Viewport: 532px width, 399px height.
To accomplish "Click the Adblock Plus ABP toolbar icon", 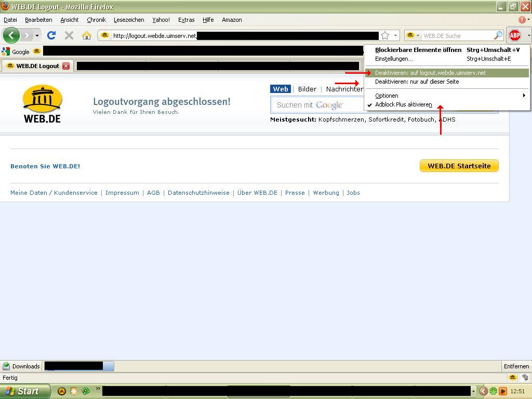I will [x=515, y=35].
